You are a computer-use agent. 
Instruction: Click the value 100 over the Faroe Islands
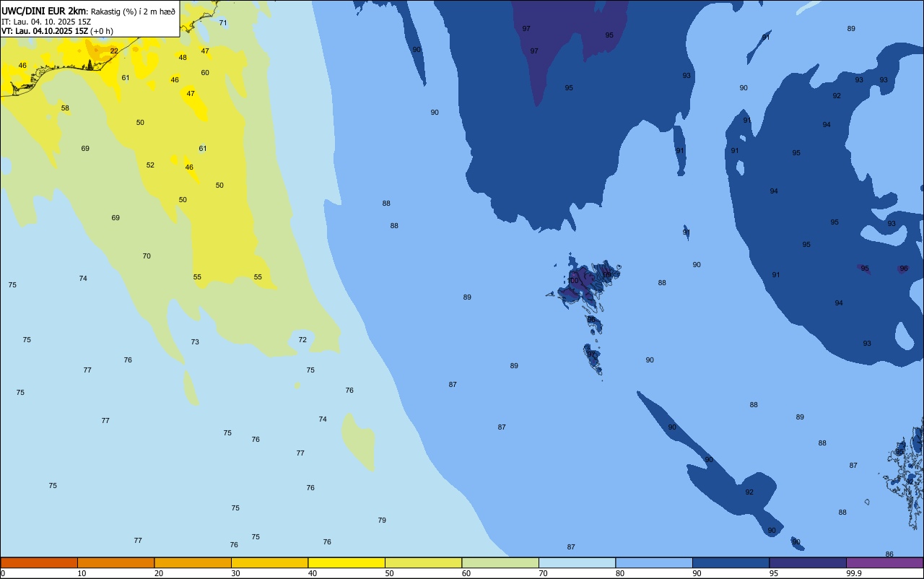[x=573, y=281]
